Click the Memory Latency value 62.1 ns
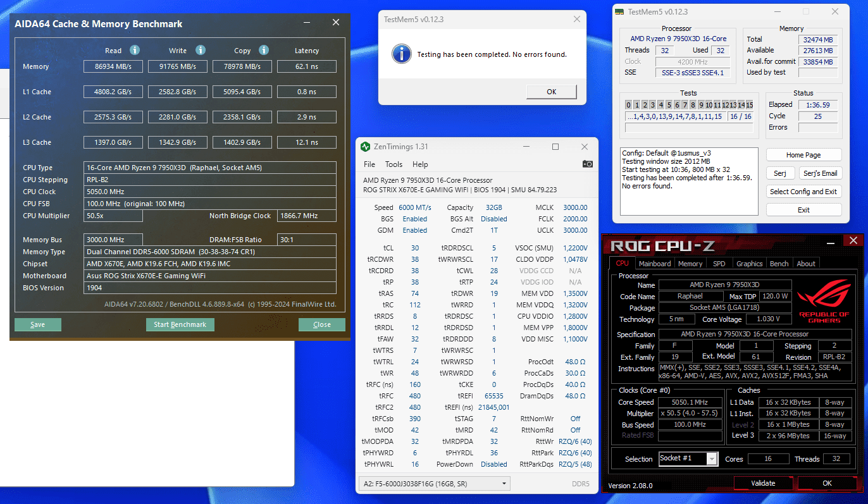Image resolution: width=868 pixels, height=504 pixels. (x=307, y=66)
